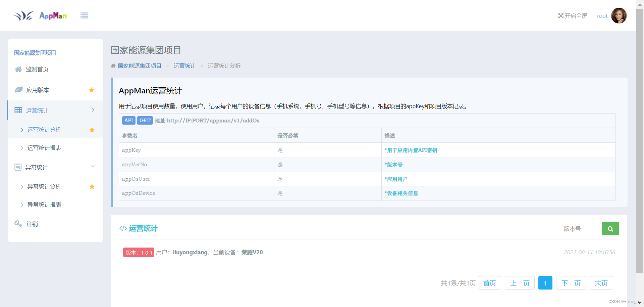644x307 pixels.
Task: Click the liuyongxiang user name
Action: coord(190,252)
